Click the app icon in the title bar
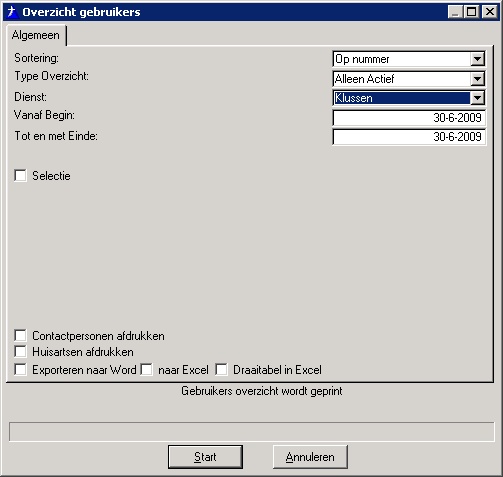Image resolution: width=503 pixels, height=477 pixels. click(13, 12)
